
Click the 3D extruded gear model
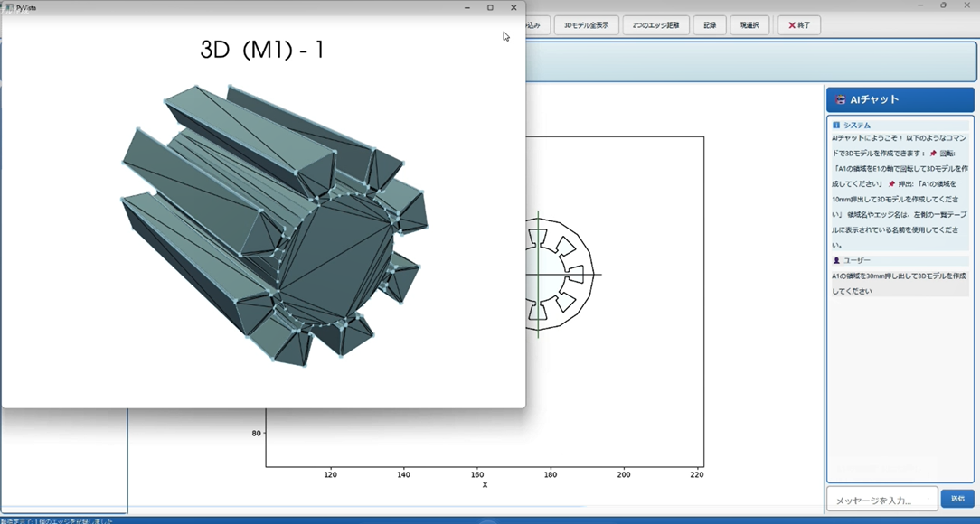pyautogui.click(x=271, y=226)
